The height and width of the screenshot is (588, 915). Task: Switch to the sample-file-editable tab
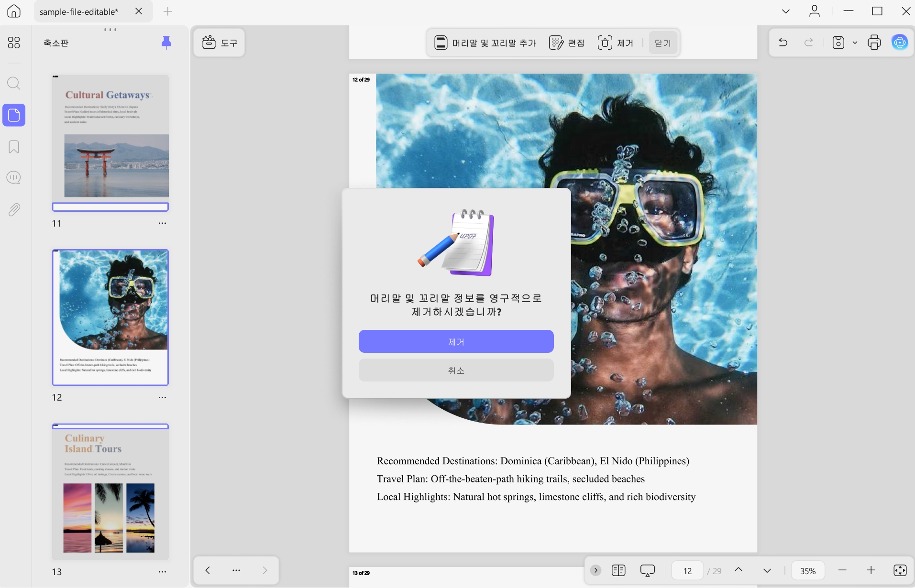point(79,11)
